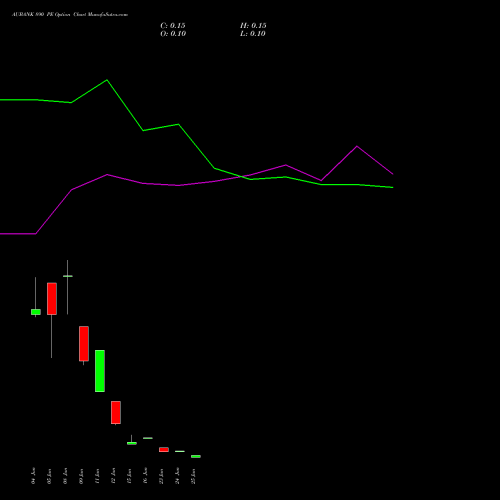Select the high value H: 0.15
This screenshot has height=500, width=500.
(x=253, y=26)
